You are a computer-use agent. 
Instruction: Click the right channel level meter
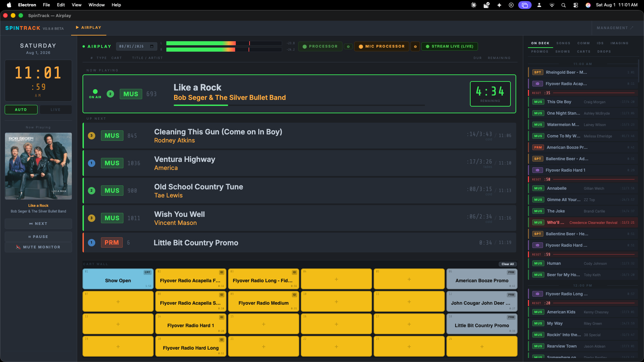(224, 50)
